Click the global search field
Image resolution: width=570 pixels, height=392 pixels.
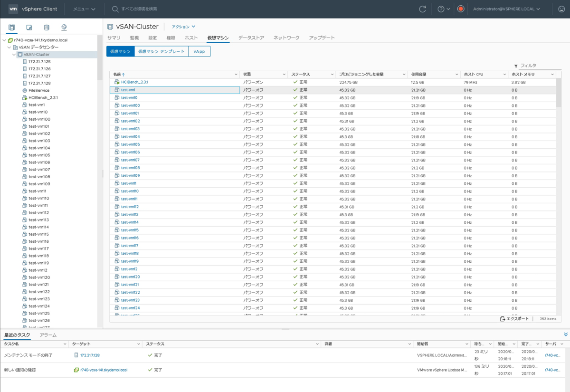point(139,9)
